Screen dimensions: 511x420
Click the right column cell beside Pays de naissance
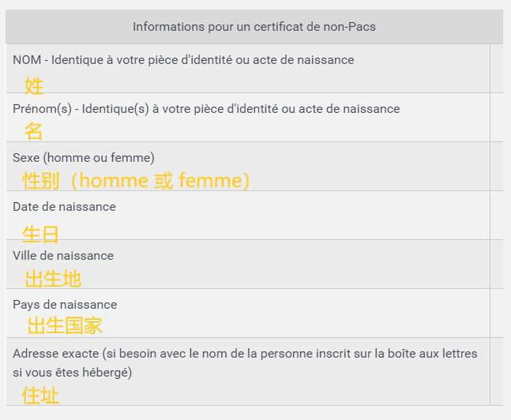(496, 313)
